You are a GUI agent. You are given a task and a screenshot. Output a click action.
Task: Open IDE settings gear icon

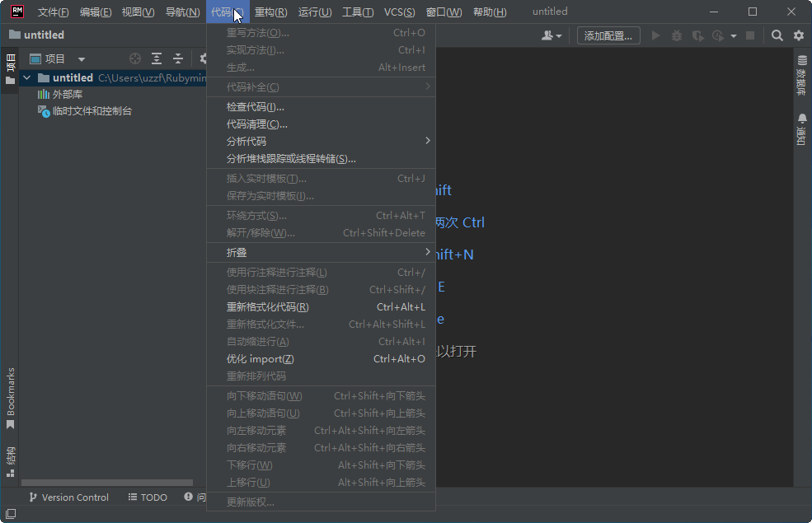799,35
